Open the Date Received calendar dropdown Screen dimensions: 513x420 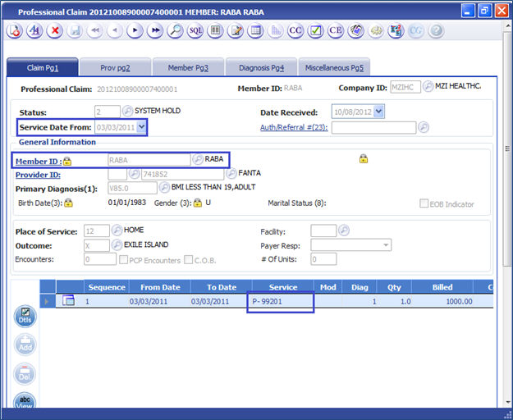coord(378,112)
